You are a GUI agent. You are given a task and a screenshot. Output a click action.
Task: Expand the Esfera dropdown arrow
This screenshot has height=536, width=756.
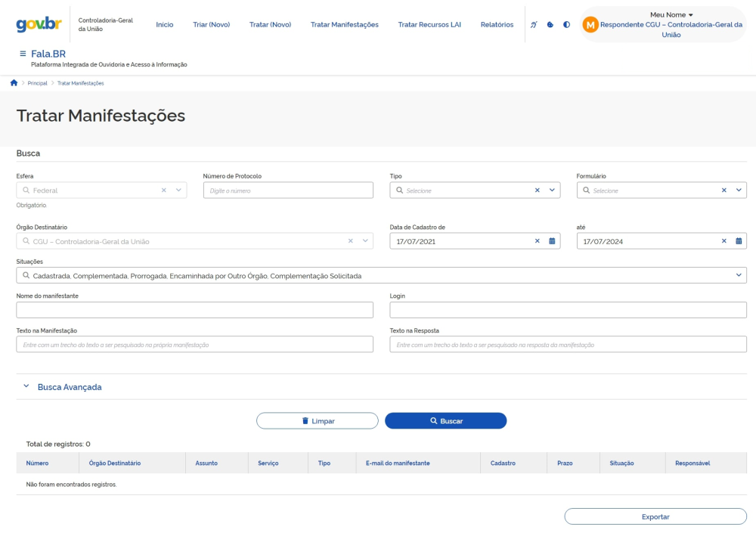click(178, 191)
